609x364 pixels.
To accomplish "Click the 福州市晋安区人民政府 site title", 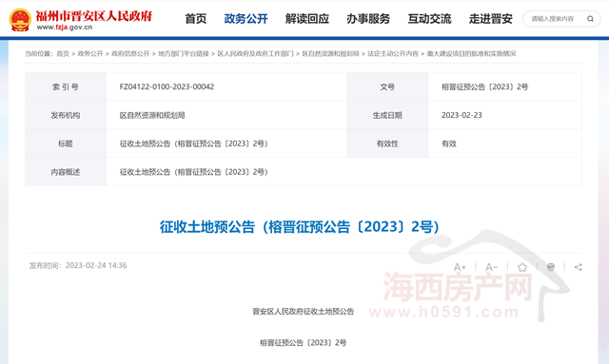I will pyautogui.click(x=94, y=16).
